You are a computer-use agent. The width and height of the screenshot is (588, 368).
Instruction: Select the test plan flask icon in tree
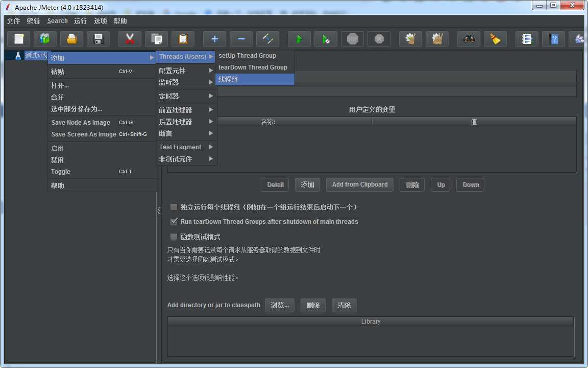pyautogui.click(x=18, y=56)
